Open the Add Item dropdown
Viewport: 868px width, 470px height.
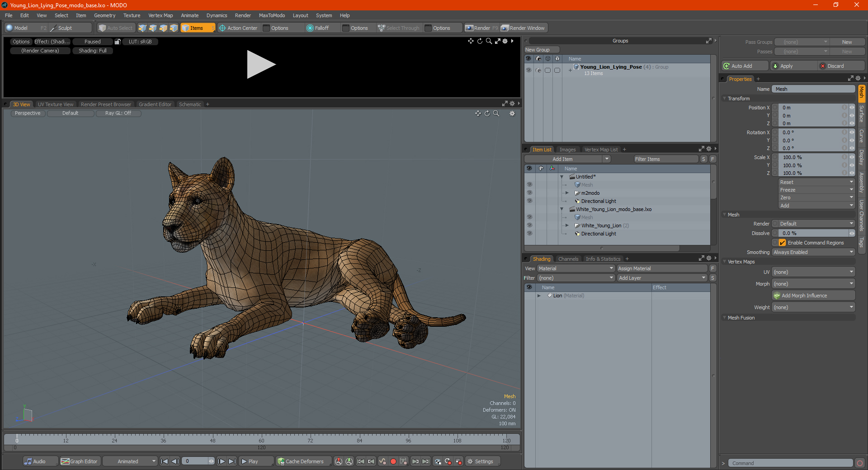568,159
